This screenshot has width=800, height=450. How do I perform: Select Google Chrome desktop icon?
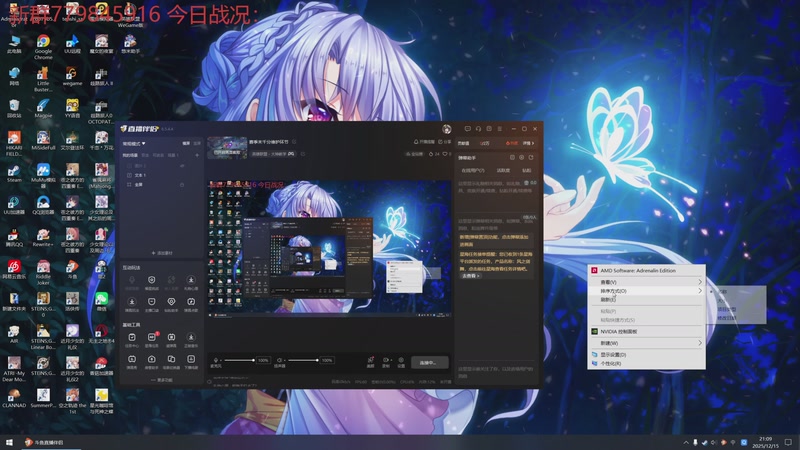coord(43,47)
